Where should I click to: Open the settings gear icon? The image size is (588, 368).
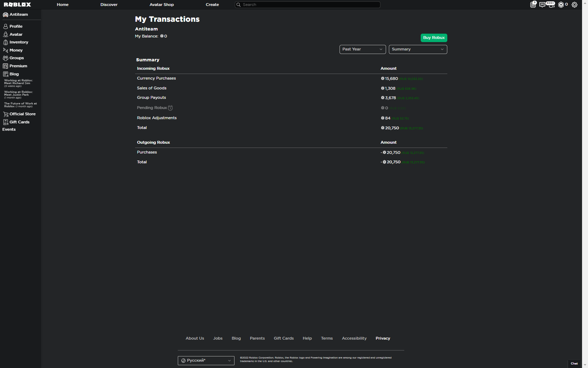click(574, 5)
